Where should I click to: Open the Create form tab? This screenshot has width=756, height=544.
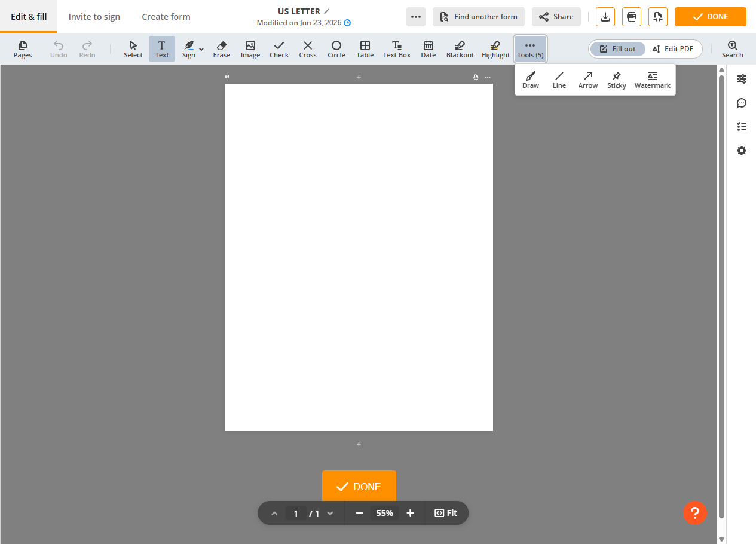click(166, 17)
